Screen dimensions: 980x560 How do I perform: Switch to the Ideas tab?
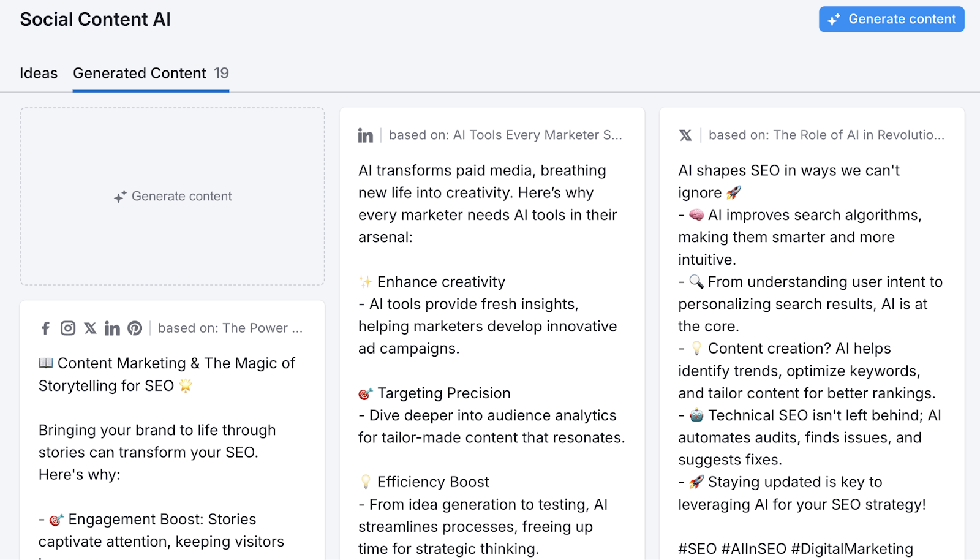pos(39,73)
